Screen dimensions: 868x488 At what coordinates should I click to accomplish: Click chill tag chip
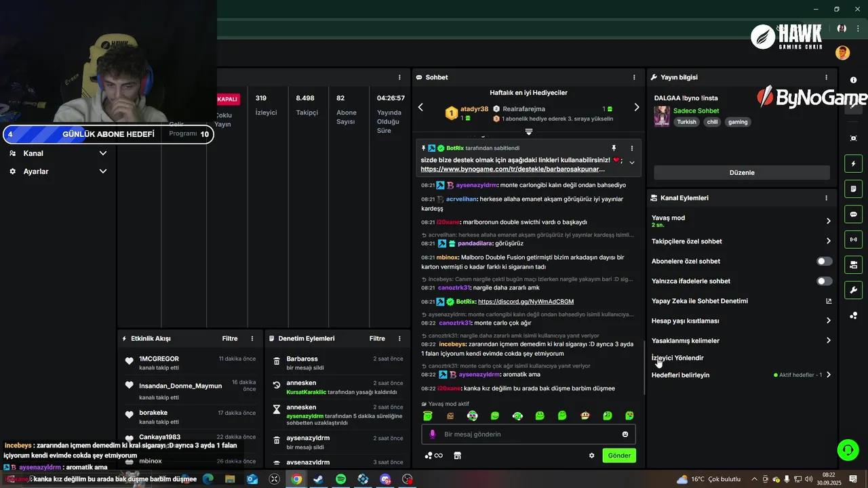point(712,122)
